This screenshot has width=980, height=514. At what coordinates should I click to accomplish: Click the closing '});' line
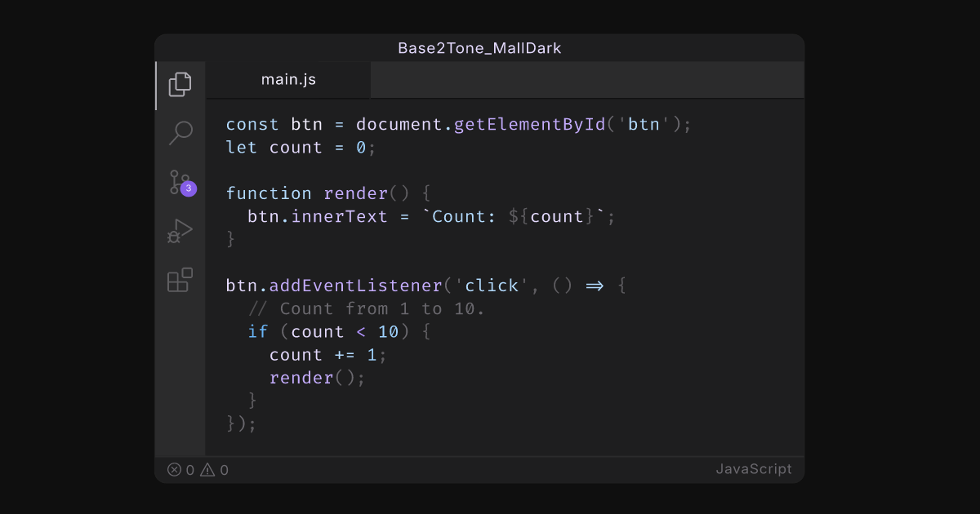click(242, 423)
